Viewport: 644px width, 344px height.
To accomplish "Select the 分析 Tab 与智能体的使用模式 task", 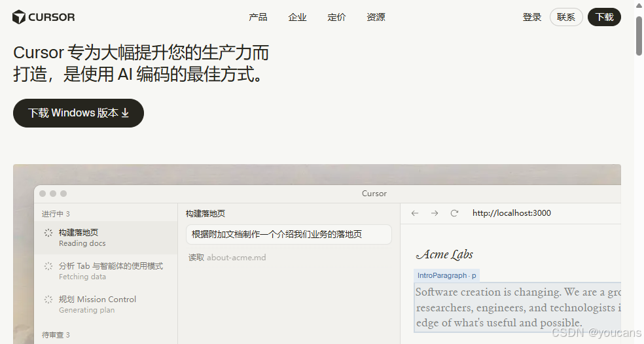I will pos(106,271).
